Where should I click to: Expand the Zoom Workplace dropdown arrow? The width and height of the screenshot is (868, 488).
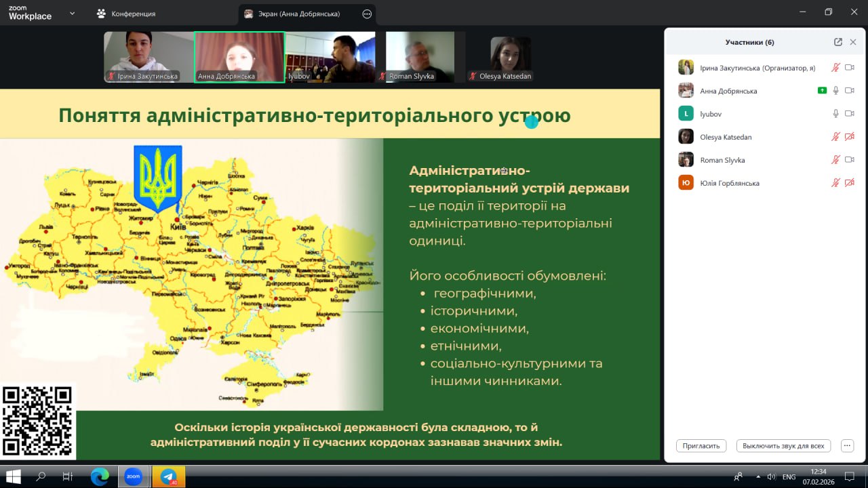(73, 13)
